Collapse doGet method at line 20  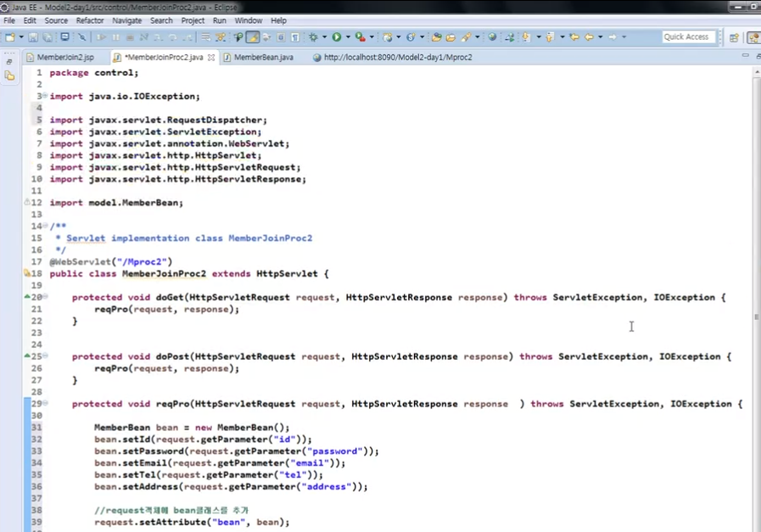45,297
